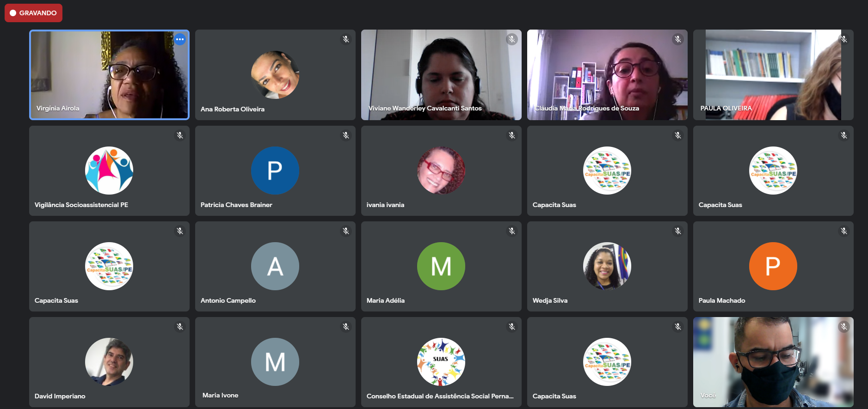Click Conselho Estadual de Assistência Social avatar
Screen dimensions: 868x409
441,362
